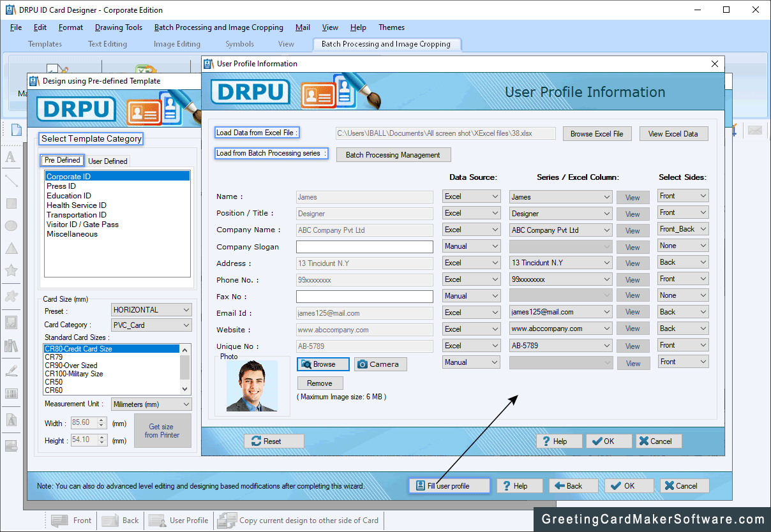This screenshot has width=771, height=532.
Task: Open the File menu
Action: [16, 27]
